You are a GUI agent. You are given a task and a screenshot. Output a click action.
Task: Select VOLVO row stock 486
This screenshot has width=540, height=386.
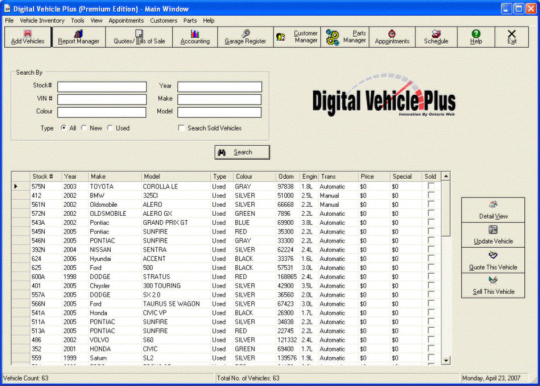click(x=227, y=340)
